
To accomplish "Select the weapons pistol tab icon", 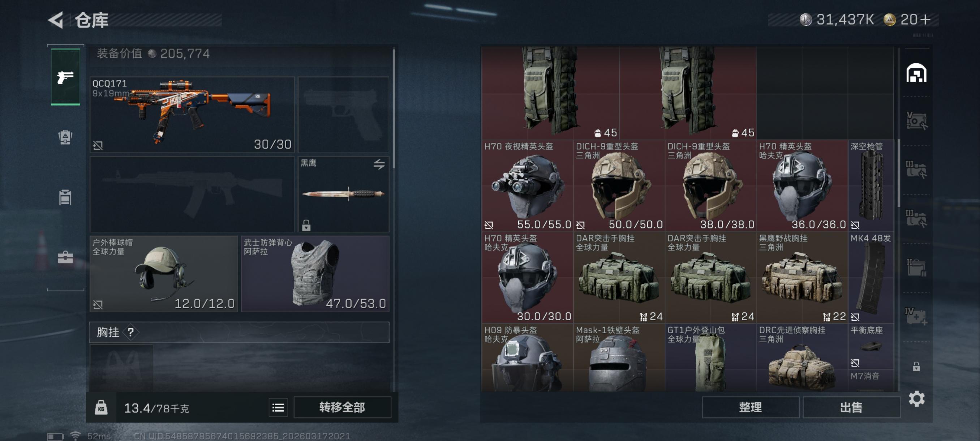I will click(65, 77).
